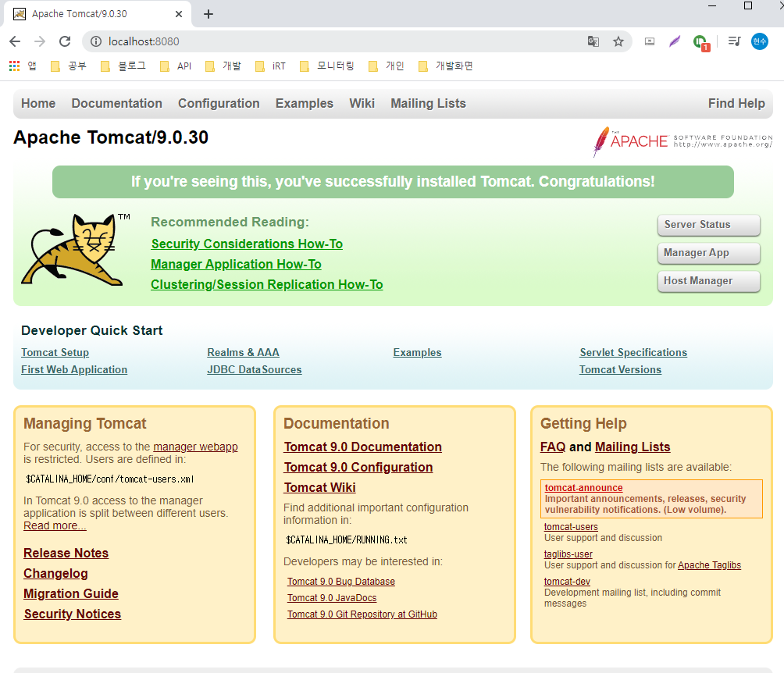This screenshot has width=784, height=673.
Task: Open the purple feather extension icon
Action: (x=675, y=41)
